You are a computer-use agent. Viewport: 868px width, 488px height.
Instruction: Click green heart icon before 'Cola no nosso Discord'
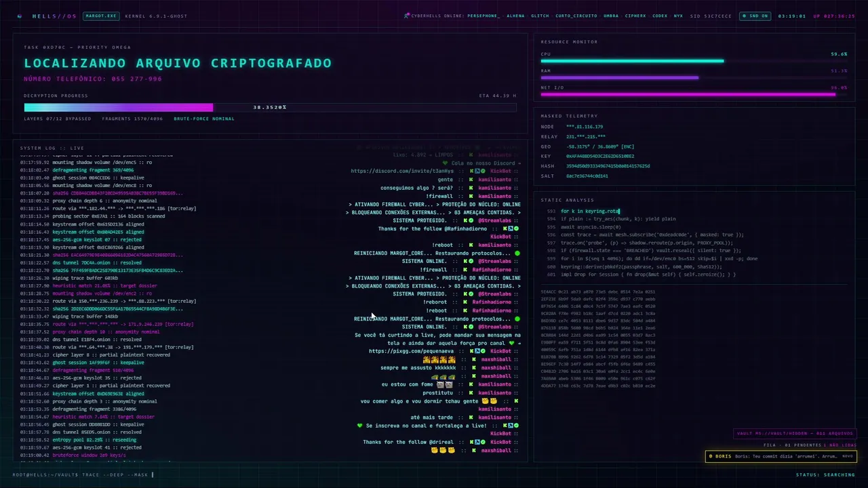click(x=446, y=163)
